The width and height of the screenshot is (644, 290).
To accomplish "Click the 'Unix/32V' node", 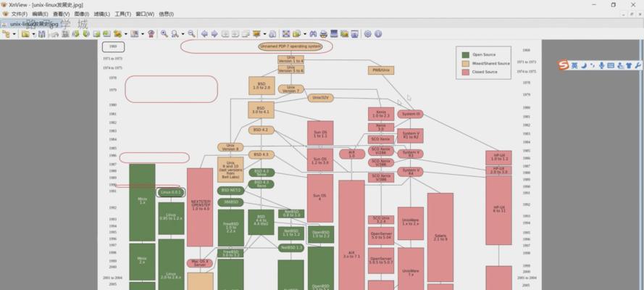I will [320, 98].
